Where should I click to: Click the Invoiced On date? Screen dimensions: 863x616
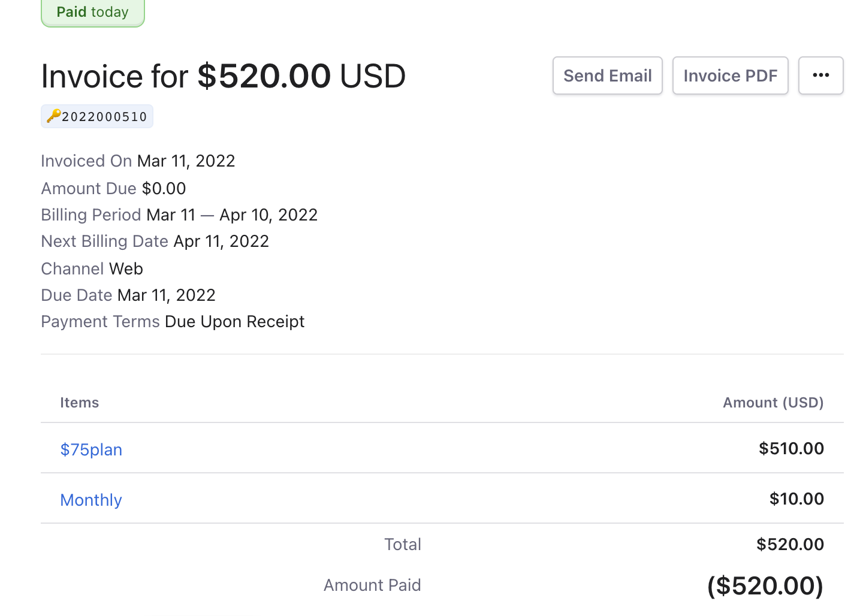[x=186, y=161]
